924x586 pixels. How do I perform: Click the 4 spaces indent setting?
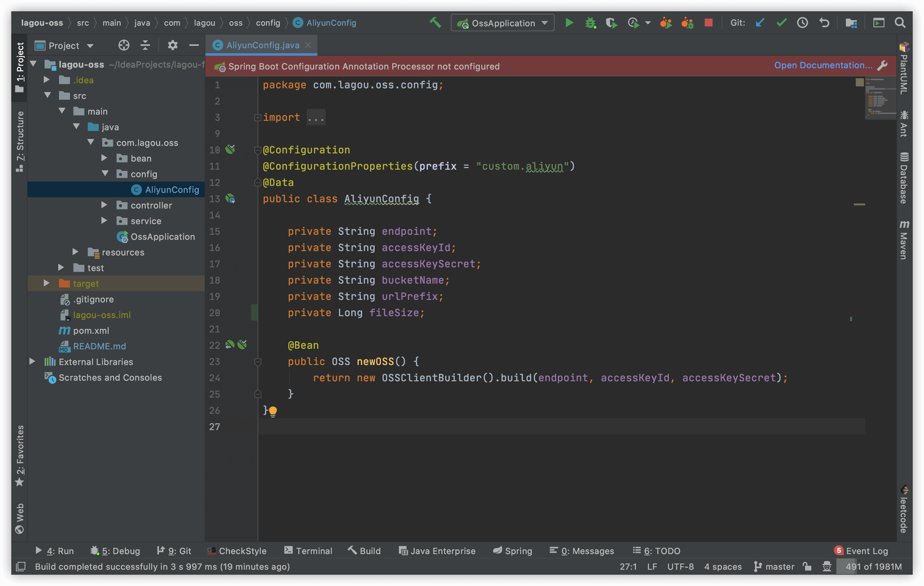point(722,566)
